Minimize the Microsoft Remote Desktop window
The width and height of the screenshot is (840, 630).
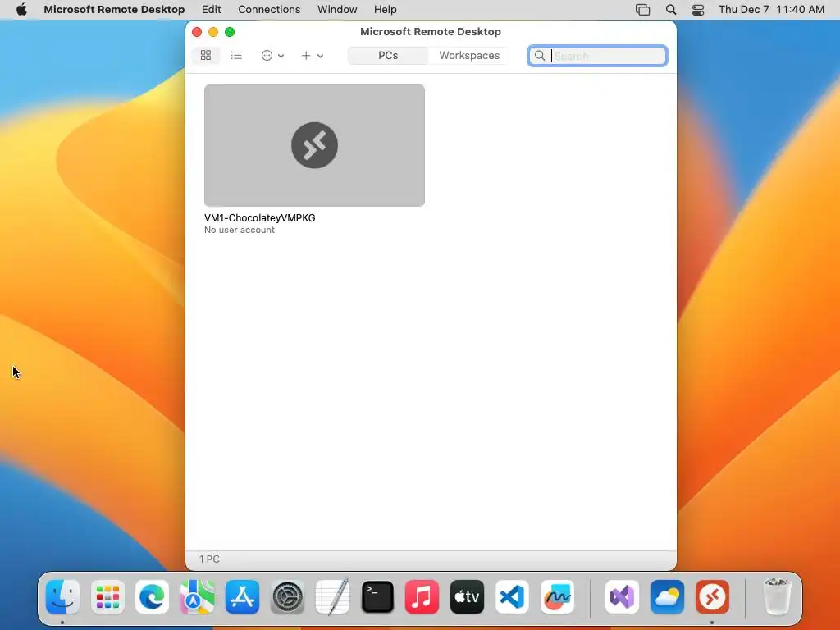pos(213,32)
